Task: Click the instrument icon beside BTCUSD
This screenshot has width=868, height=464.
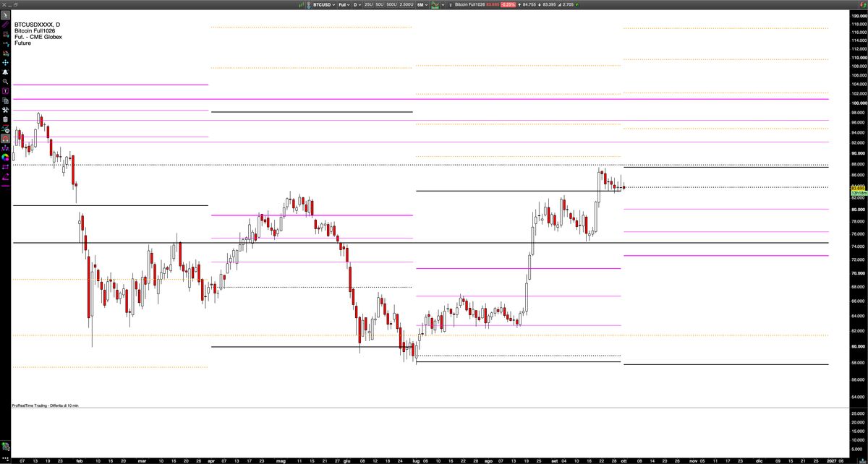Action: point(308,4)
